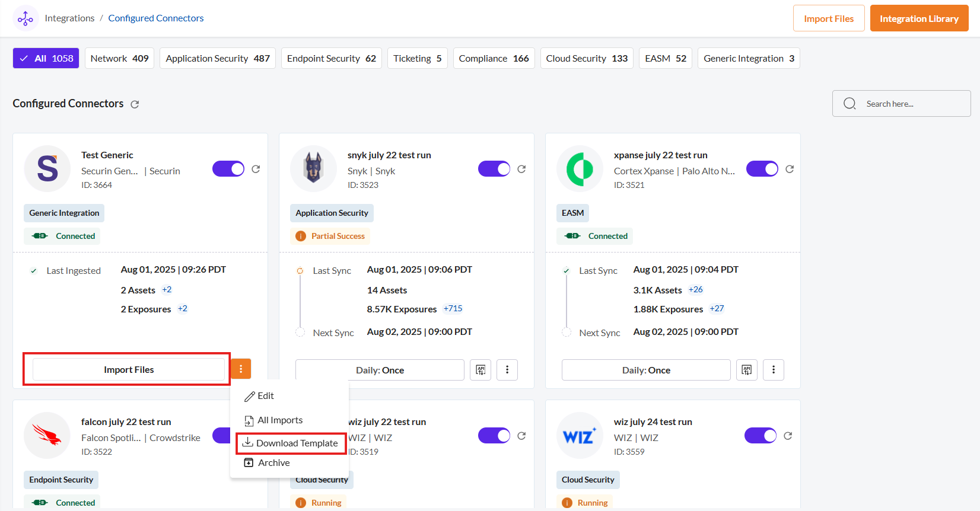Image resolution: width=980 pixels, height=511 pixels.
Task: Open the Integration Library
Action: (x=919, y=18)
